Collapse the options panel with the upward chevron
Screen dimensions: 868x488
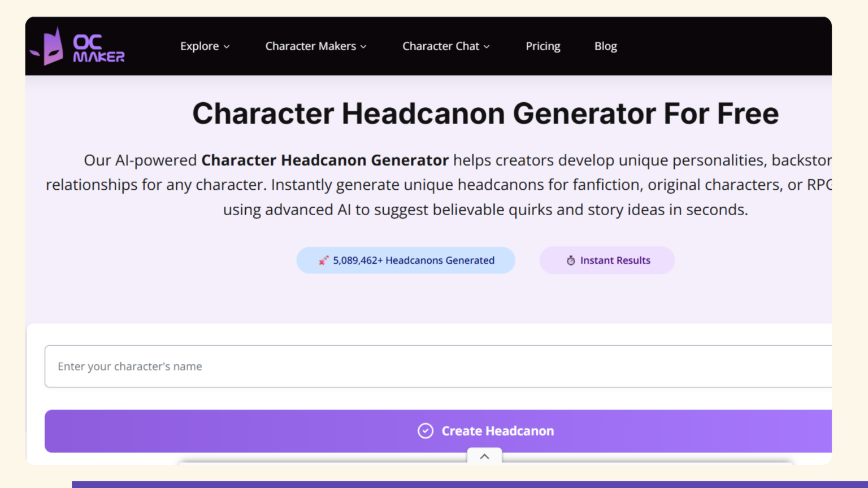[x=484, y=456]
